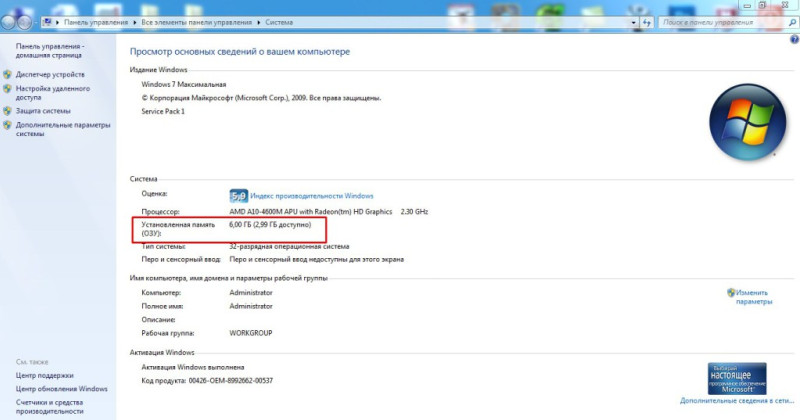Click shield icon next to Настройка удаленного доступа
The height and width of the screenshot is (420, 800).
coord(7,89)
